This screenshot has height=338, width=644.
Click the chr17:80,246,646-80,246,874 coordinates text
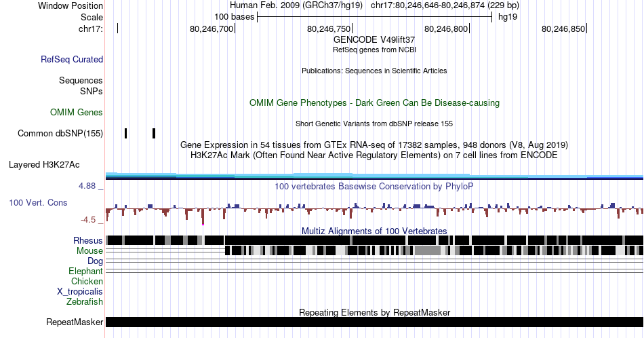click(445, 5)
